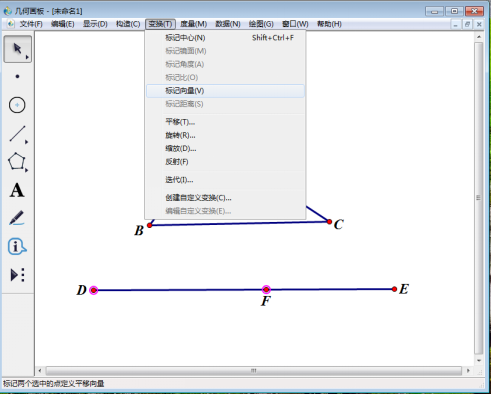Image resolution: width=492 pixels, height=394 pixels.
Task: Click label D beside the left point
Action: (82, 290)
